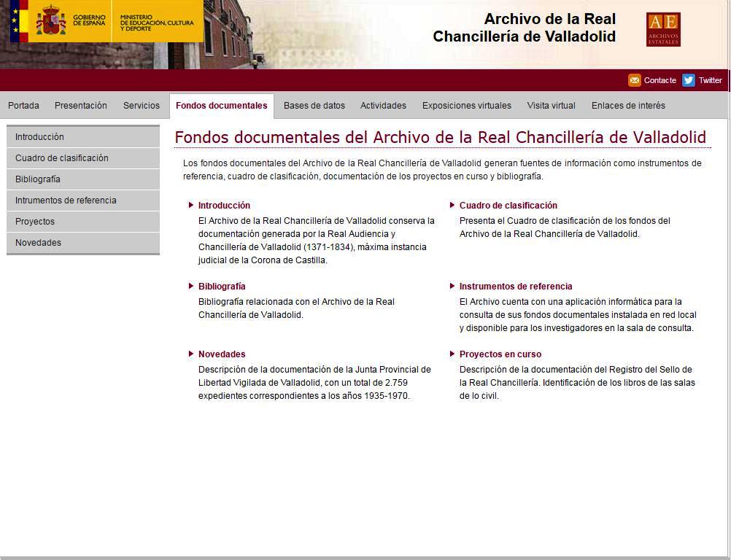Select Proyectos in the left sidebar
The width and height of the screenshot is (731, 560).
tap(83, 221)
